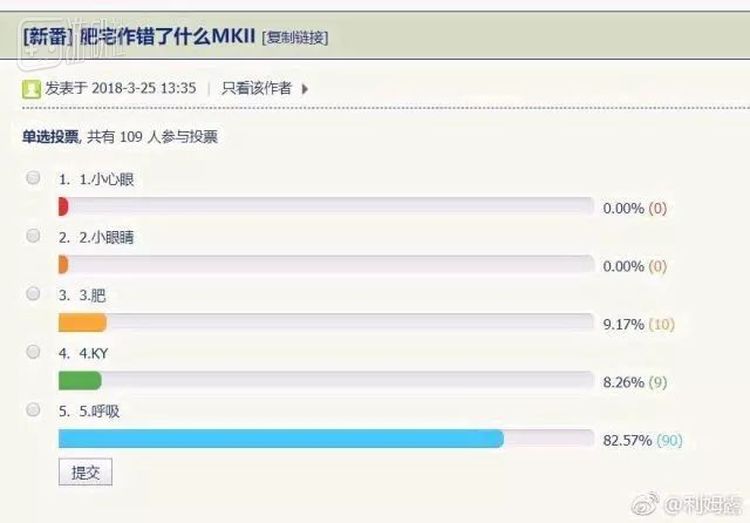Select the 5.呼吸 radio option

[33, 410]
